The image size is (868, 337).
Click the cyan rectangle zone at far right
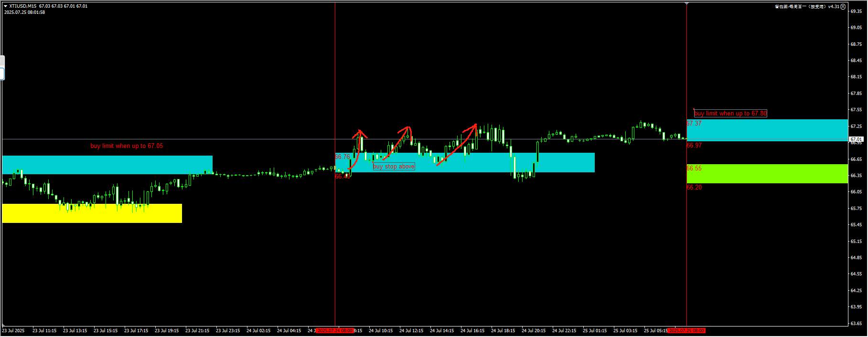pos(767,130)
